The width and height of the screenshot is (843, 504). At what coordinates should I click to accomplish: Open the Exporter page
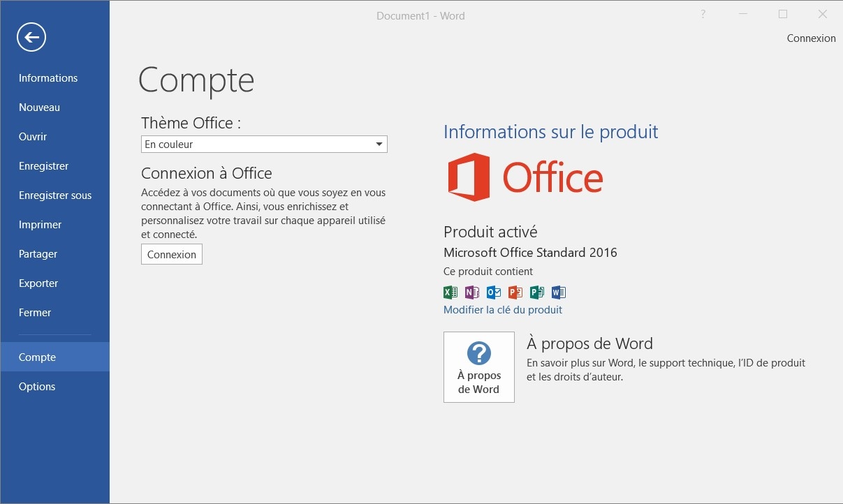[x=38, y=283]
